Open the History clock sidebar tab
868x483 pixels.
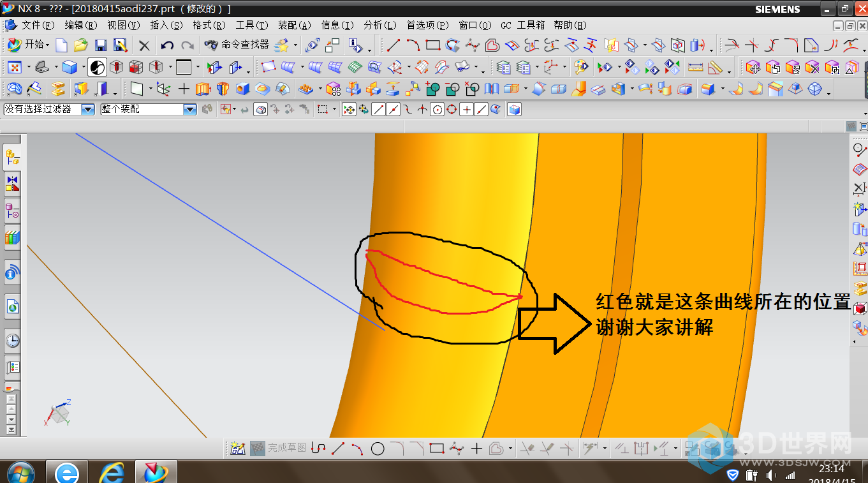click(12, 340)
